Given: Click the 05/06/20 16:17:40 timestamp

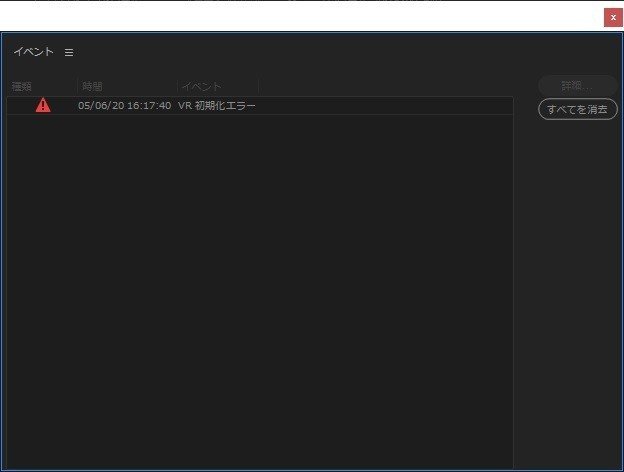Looking at the screenshot, I should 125,105.
